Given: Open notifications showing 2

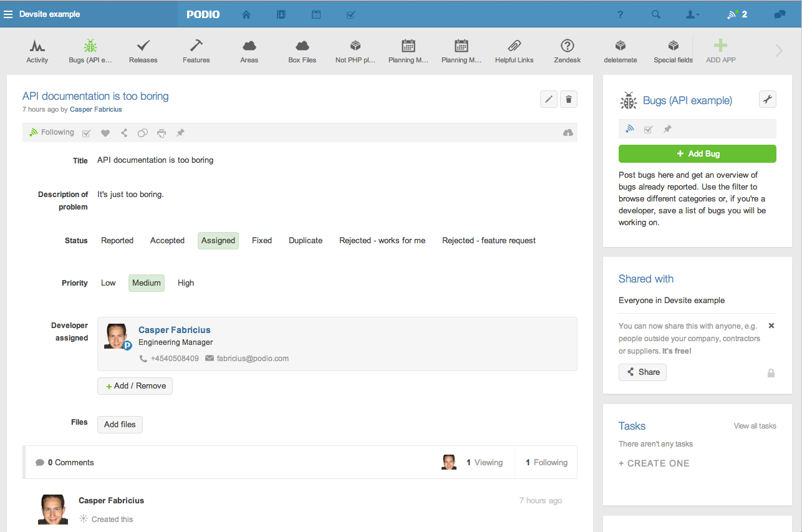Looking at the screenshot, I should (737, 14).
